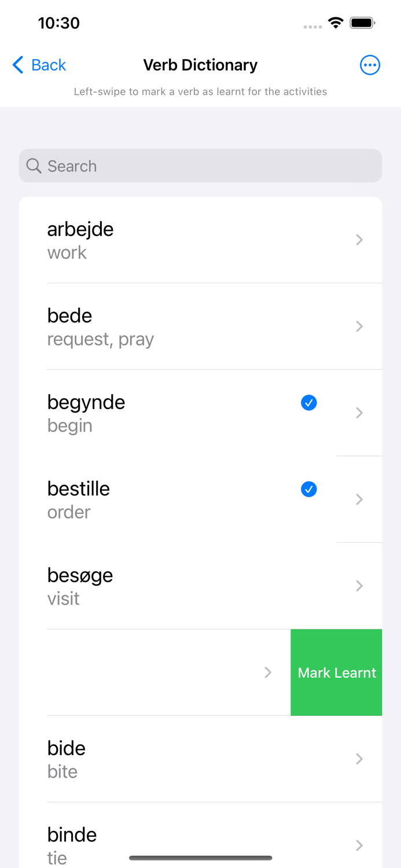Select the bide list entry
Screen dimensions: 401x868
point(200,759)
